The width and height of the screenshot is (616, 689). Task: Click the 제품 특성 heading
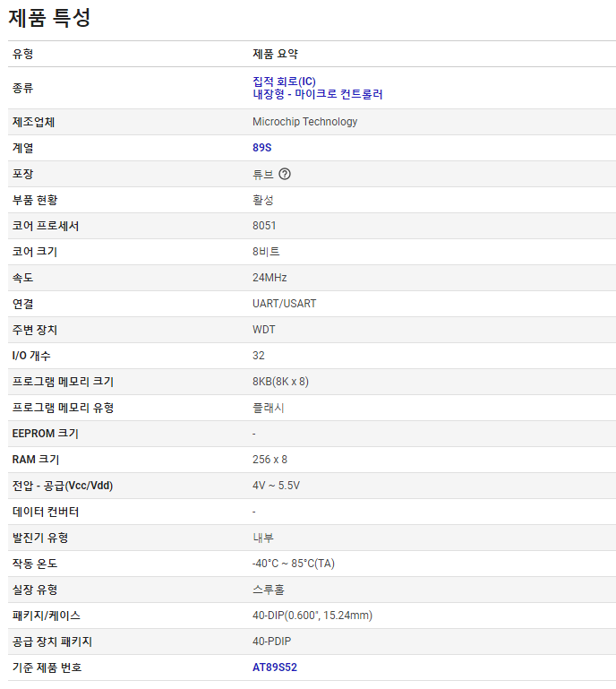pyautogui.click(x=49, y=18)
